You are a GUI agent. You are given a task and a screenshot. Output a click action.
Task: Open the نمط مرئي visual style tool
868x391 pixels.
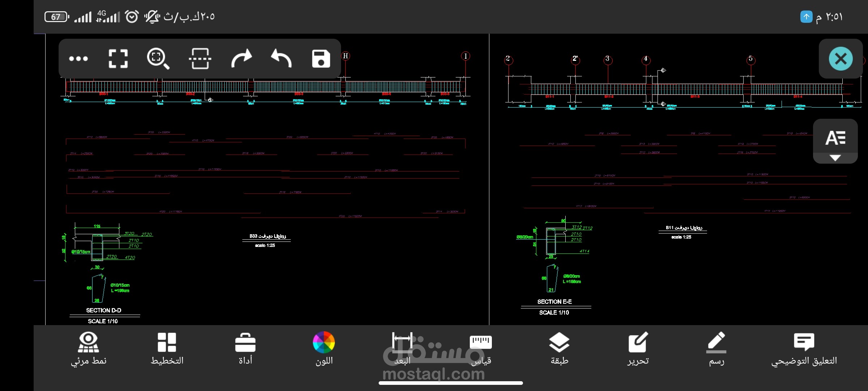(89, 349)
